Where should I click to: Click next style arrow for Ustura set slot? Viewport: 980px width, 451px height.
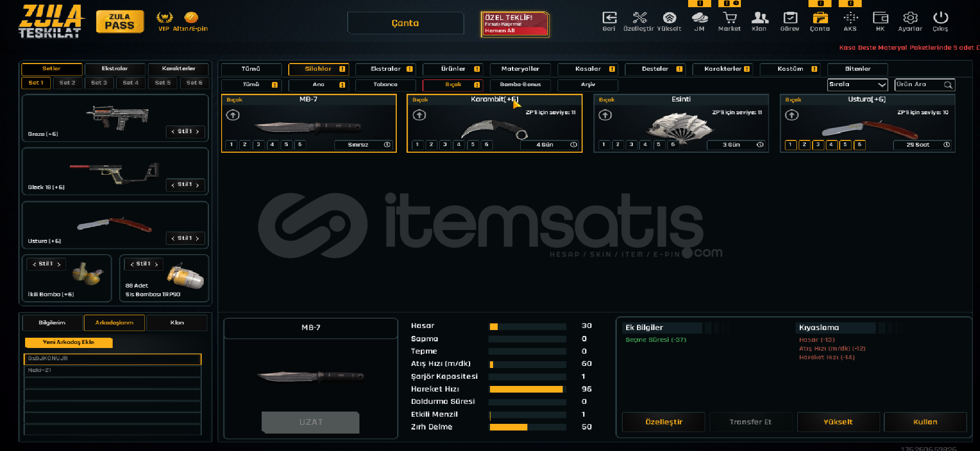198,238
